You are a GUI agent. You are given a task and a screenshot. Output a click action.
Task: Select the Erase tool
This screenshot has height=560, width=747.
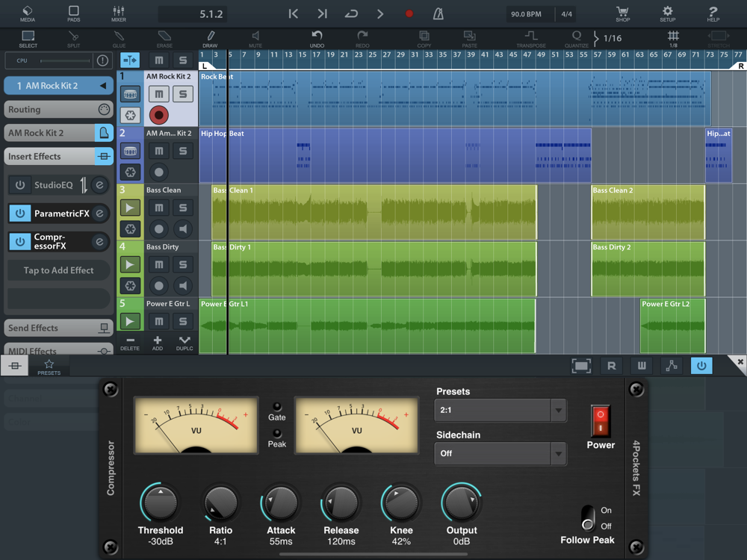(x=164, y=38)
